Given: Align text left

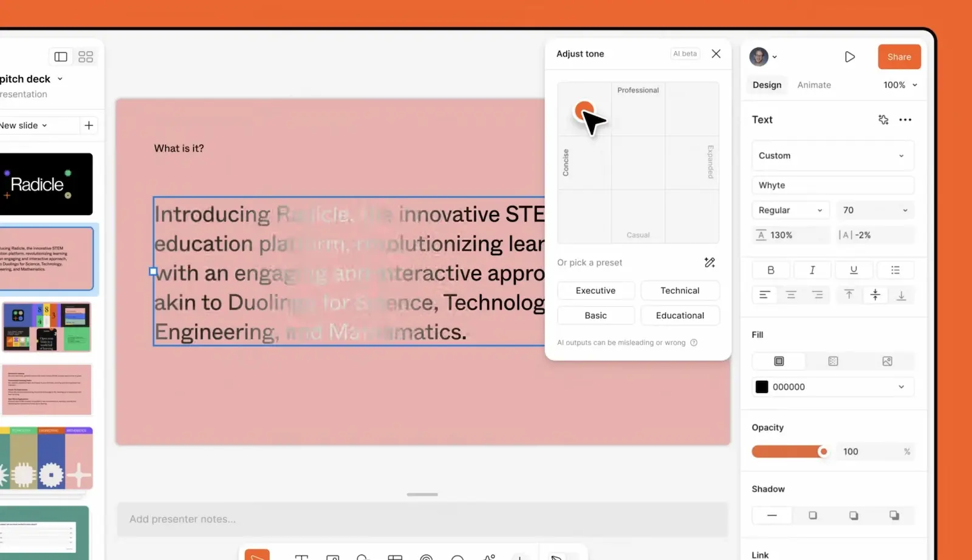Looking at the screenshot, I should tap(765, 295).
